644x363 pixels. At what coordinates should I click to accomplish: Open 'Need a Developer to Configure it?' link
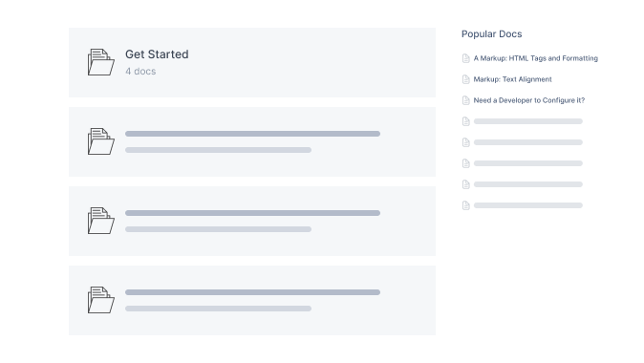[x=529, y=100]
